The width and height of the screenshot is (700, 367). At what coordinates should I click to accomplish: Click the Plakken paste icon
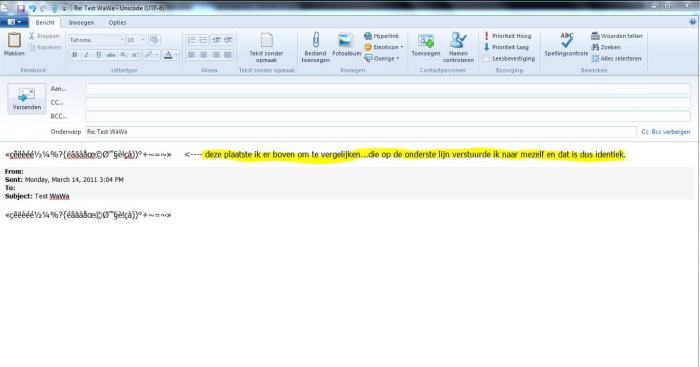click(14, 44)
